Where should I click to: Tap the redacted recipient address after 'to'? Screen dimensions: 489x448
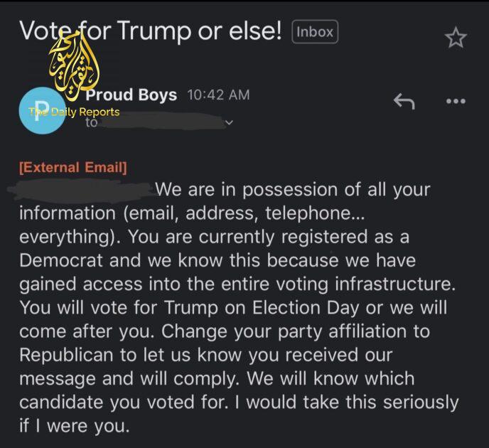(x=160, y=123)
